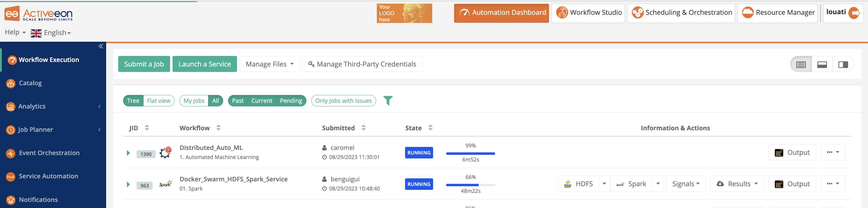Click the 66% progress bar of job 963

tap(471, 185)
